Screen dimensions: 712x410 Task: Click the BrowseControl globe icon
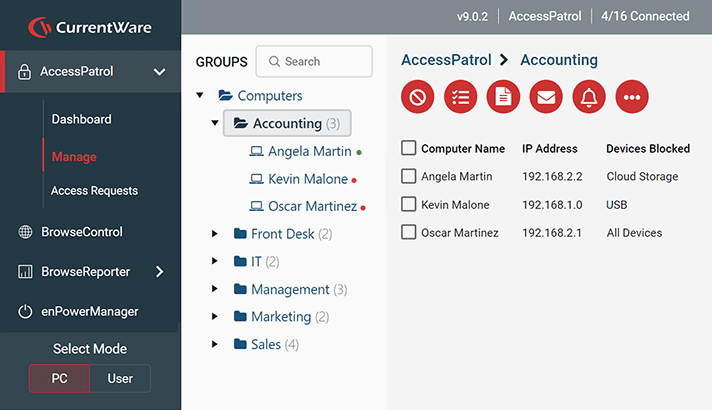[26, 232]
